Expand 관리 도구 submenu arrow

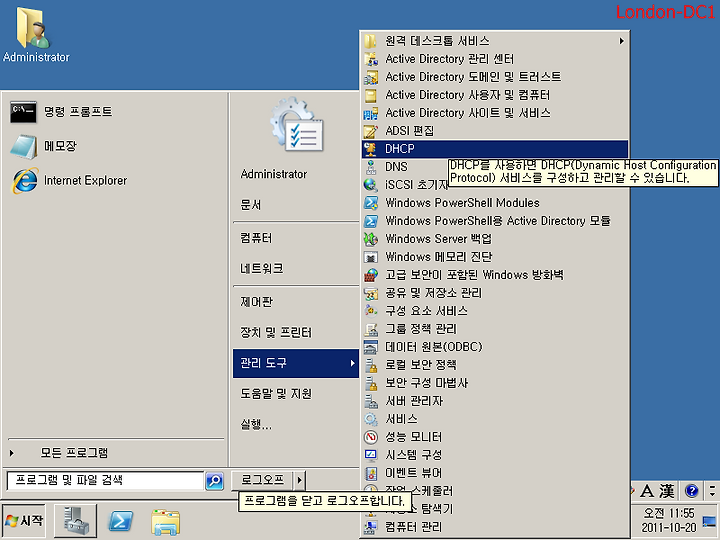coord(352,363)
